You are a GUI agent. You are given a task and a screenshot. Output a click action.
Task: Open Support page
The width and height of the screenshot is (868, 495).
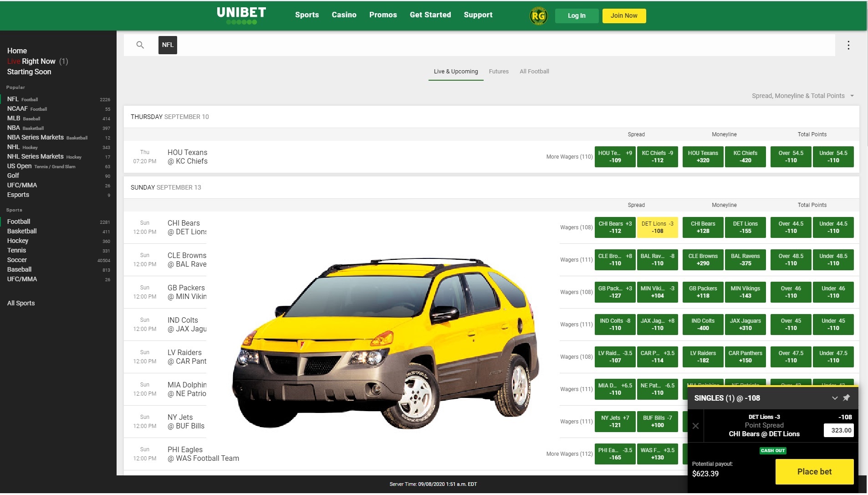pos(478,15)
